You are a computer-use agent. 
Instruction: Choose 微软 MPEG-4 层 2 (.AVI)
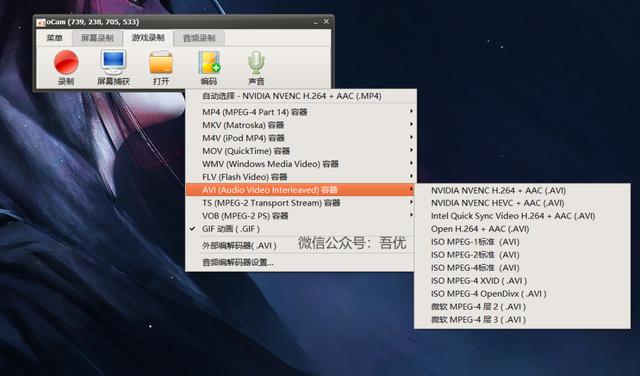(522, 307)
